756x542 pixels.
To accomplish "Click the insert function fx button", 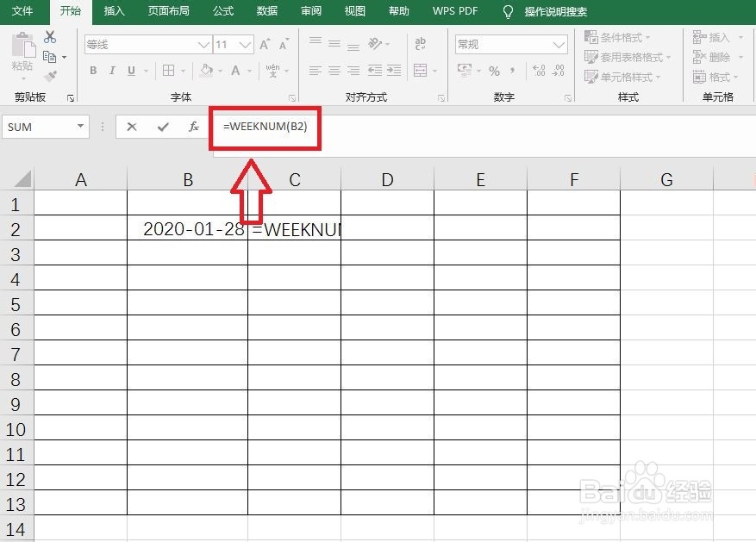I will coord(193,127).
